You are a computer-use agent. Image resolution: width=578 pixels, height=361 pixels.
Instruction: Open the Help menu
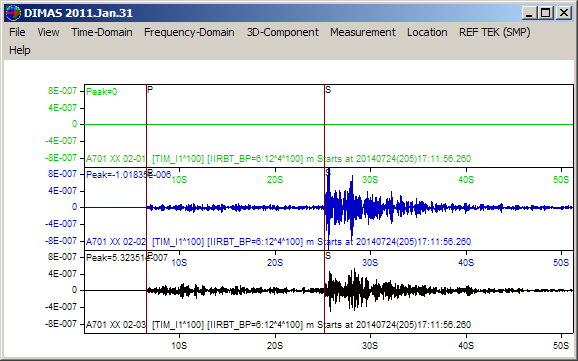[x=20, y=50]
